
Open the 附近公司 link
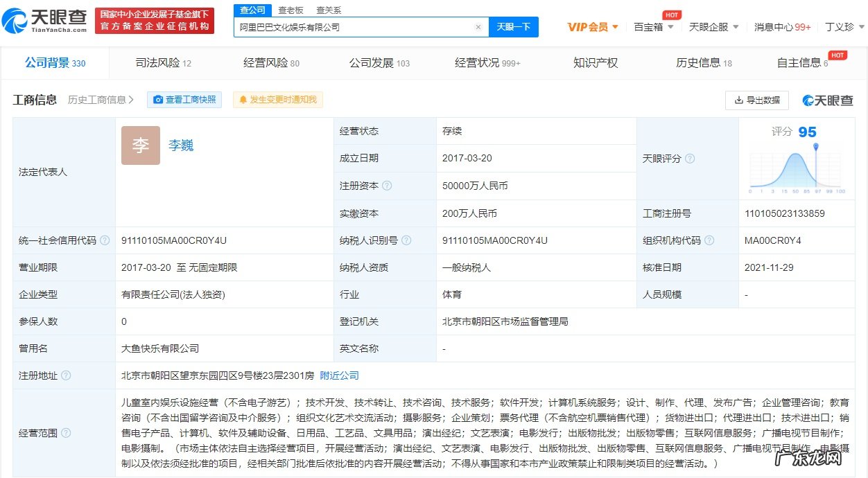339,375
